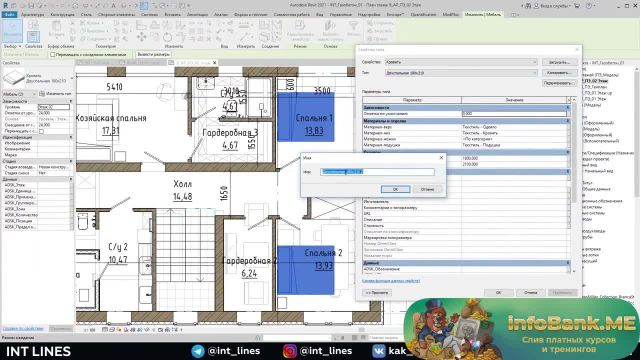Open the Telegram @int_lines icon
This screenshot has width=640, height=360.
pyautogui.click(x=198, y=351)
